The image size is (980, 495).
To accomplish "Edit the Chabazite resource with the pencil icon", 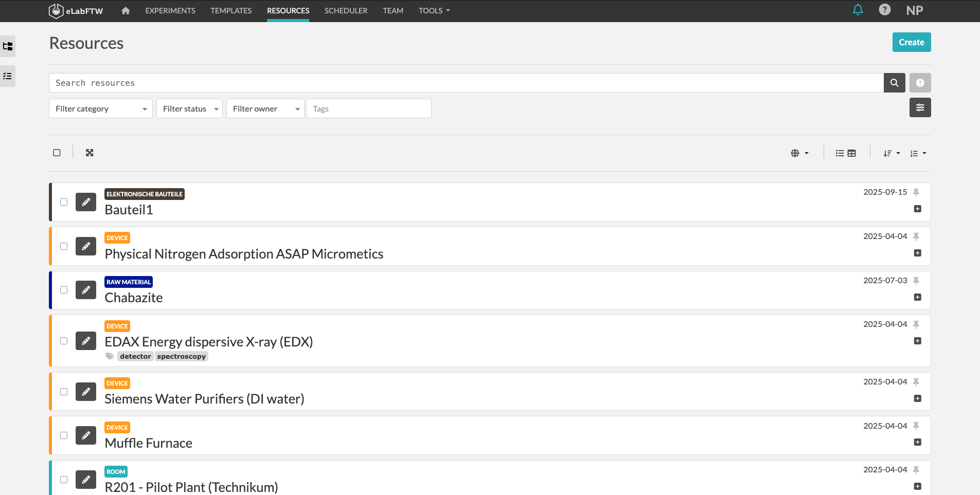I will coord(85,290).
